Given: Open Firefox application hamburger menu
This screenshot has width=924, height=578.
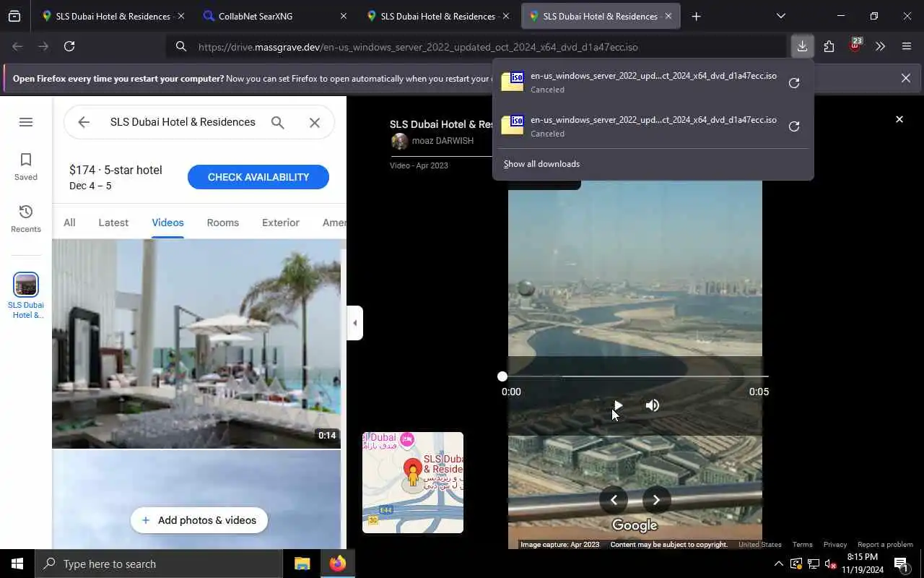Looking at the screenshot, I should tap(907, 46).
